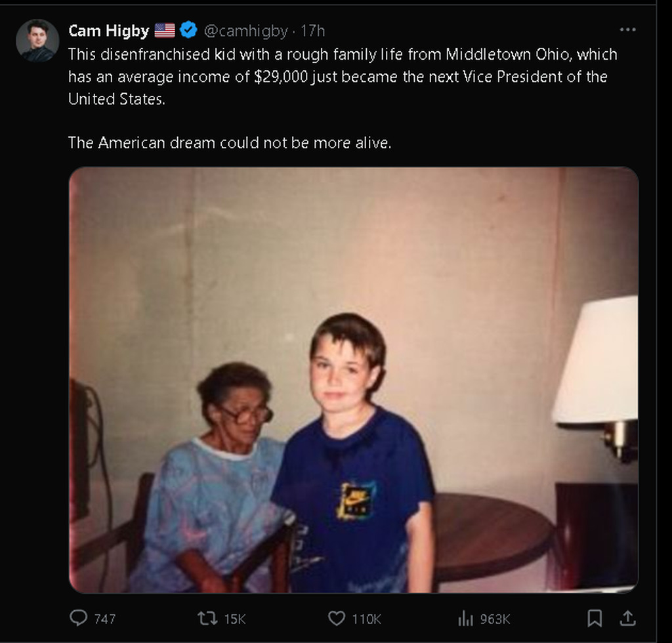Click the tweet text about Middletown Ohio
The image size is (672, 643).
coord(341,76)
